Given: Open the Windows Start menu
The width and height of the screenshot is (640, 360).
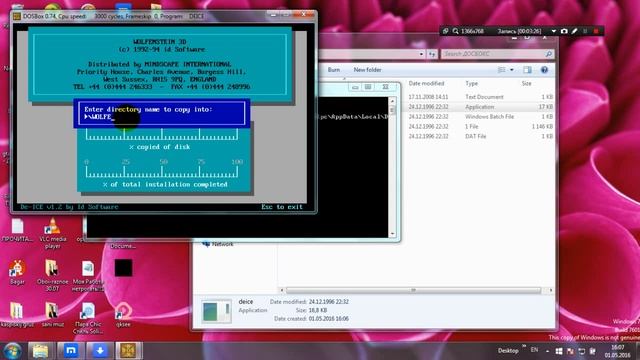Looking at the screenshot, I should pyautogui.click(x=12, y=351).
